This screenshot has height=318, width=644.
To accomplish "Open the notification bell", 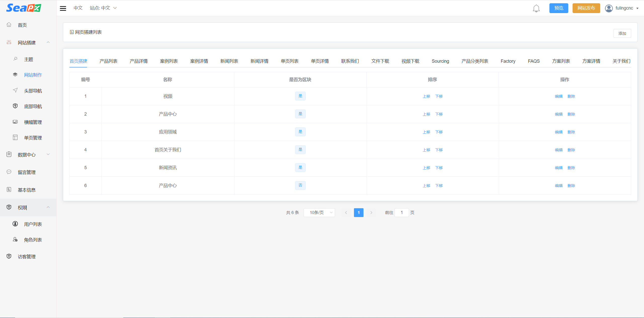I will [x=536, y=8].
